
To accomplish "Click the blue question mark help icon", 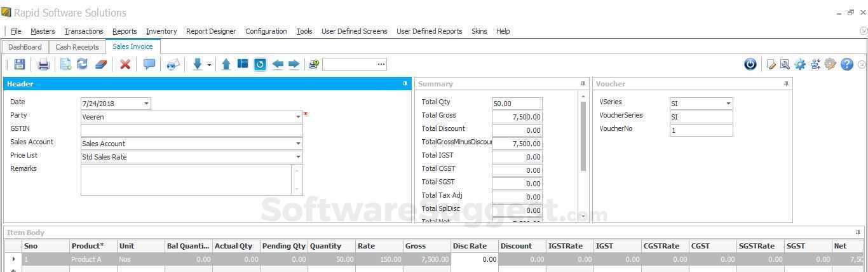I will (847, 64).
